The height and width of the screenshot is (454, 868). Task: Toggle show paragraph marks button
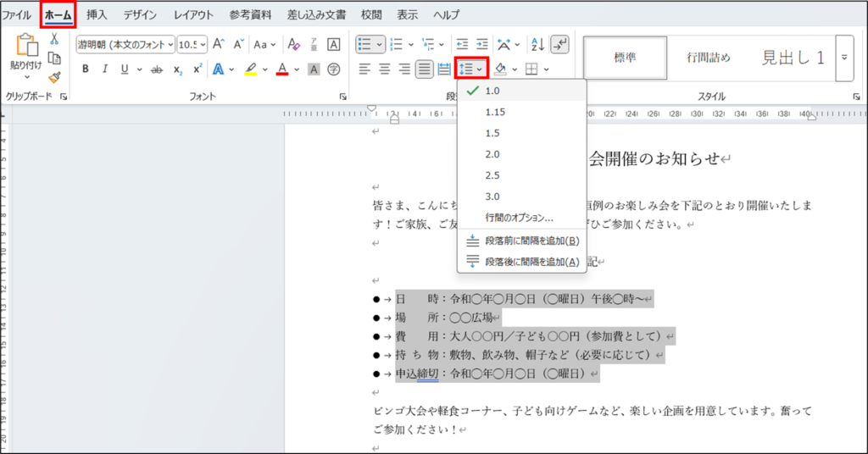pyautogui.click(x=560, y=45)
